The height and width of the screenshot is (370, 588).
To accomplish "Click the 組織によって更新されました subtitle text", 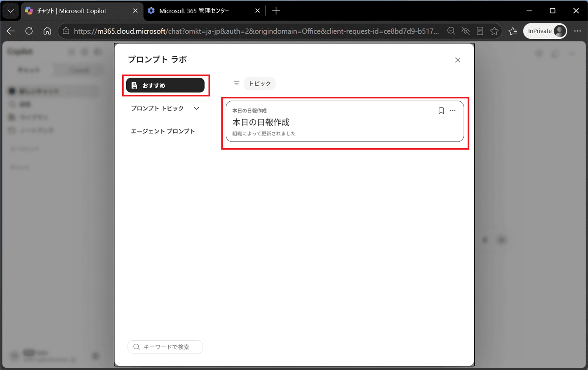I will [264, 134].
